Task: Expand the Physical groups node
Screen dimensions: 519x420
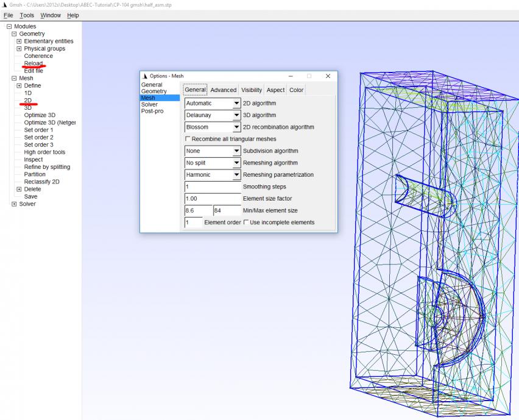Action: point(19,49)
